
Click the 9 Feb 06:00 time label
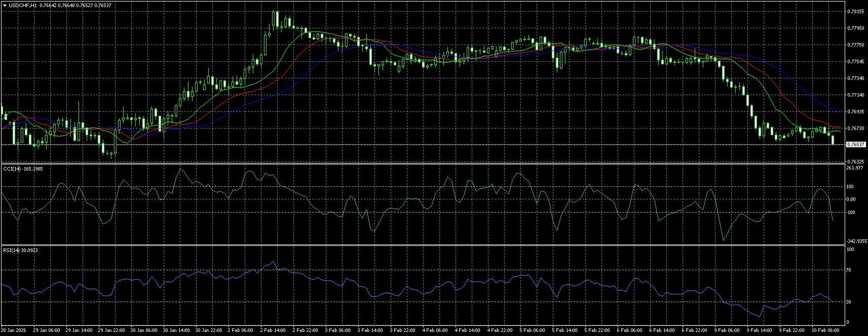point(727,330)
